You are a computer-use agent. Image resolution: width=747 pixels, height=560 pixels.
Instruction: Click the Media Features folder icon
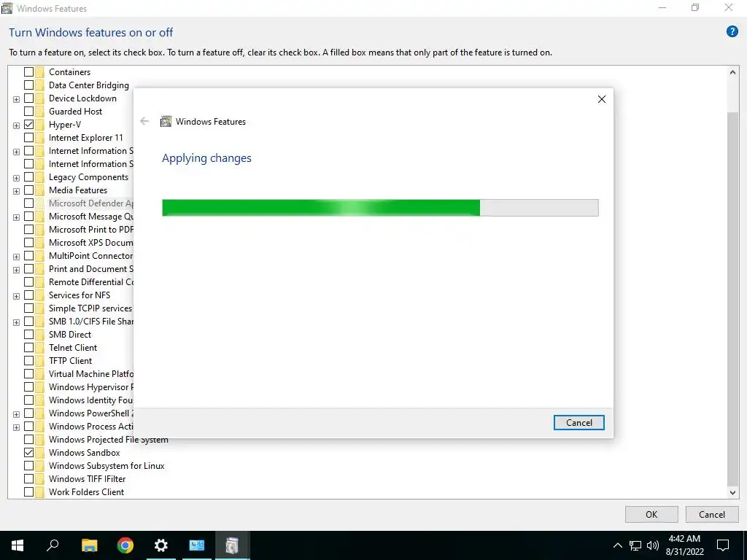coord(39,190)
